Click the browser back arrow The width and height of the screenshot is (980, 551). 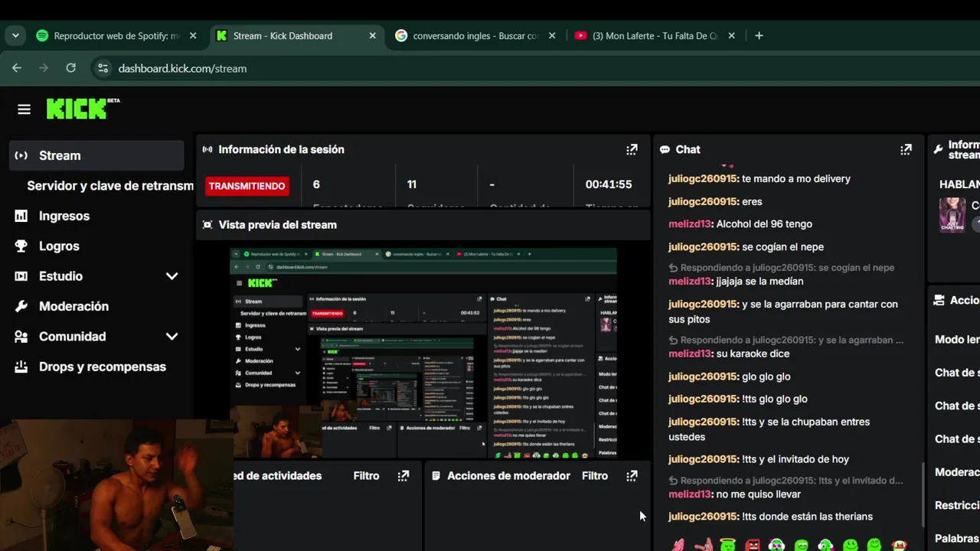[x=17, y=68]
